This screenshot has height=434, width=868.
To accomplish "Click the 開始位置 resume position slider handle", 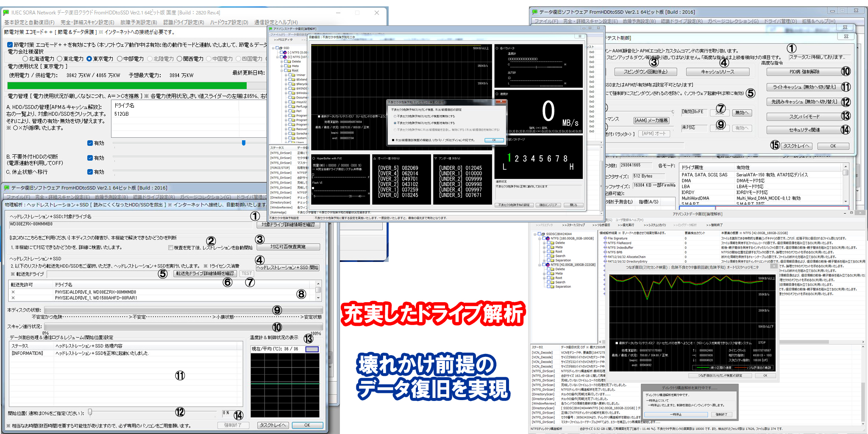I will (90, 412).
